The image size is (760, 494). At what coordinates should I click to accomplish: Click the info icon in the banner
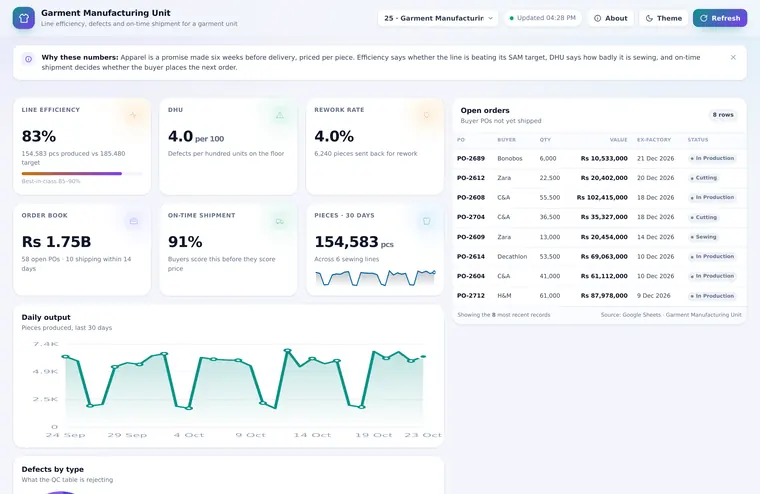[x=29, y=59]
